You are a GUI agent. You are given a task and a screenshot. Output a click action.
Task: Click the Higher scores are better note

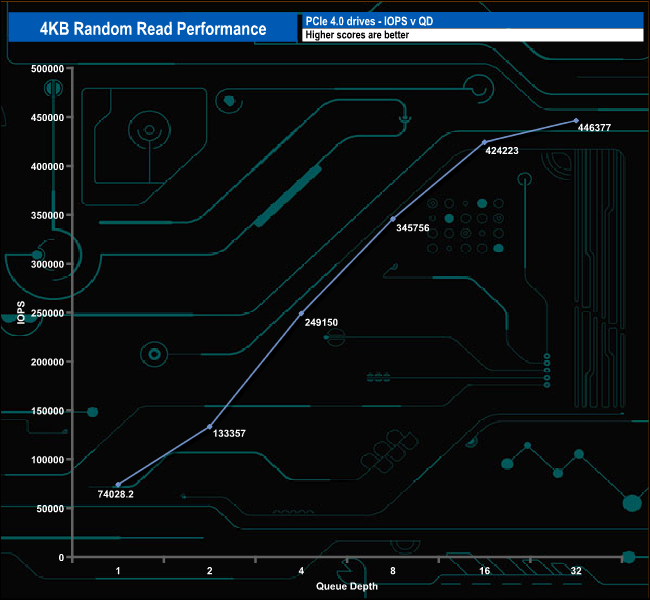(470, 35)
